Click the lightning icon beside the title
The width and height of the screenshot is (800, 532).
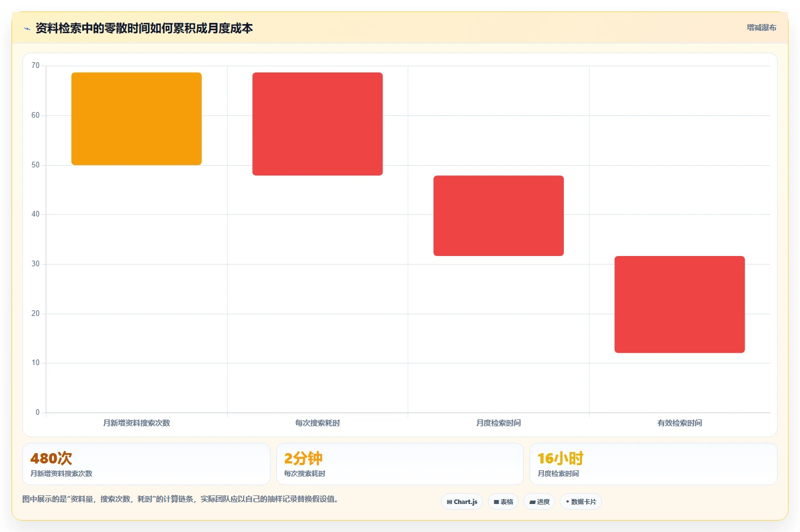pos(27,29)
